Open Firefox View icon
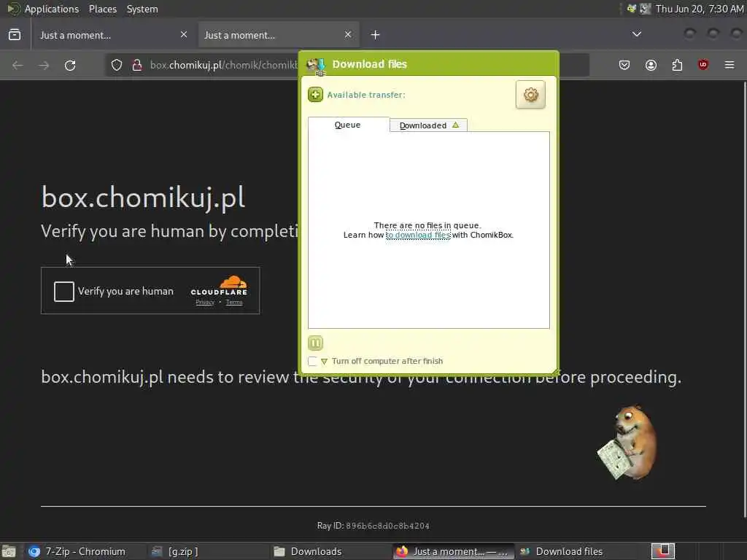Screen dimensions: 747x560 click(15, 35)
